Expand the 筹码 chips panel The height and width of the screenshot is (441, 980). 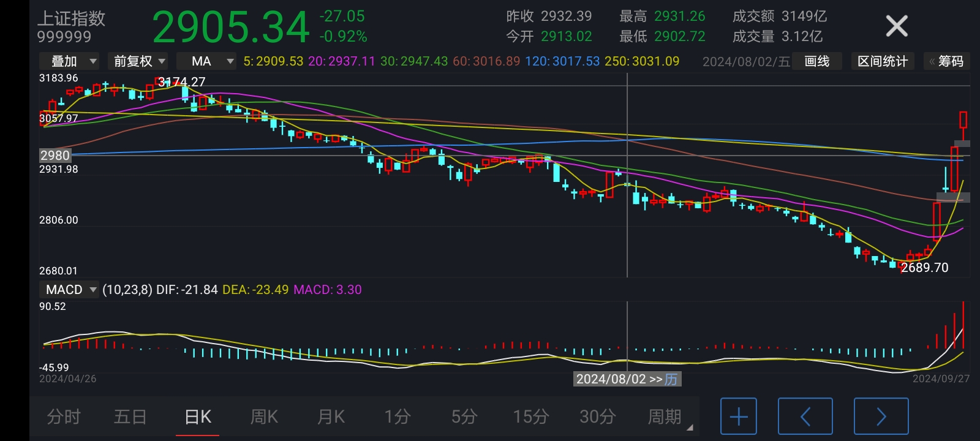pos(946,61)
